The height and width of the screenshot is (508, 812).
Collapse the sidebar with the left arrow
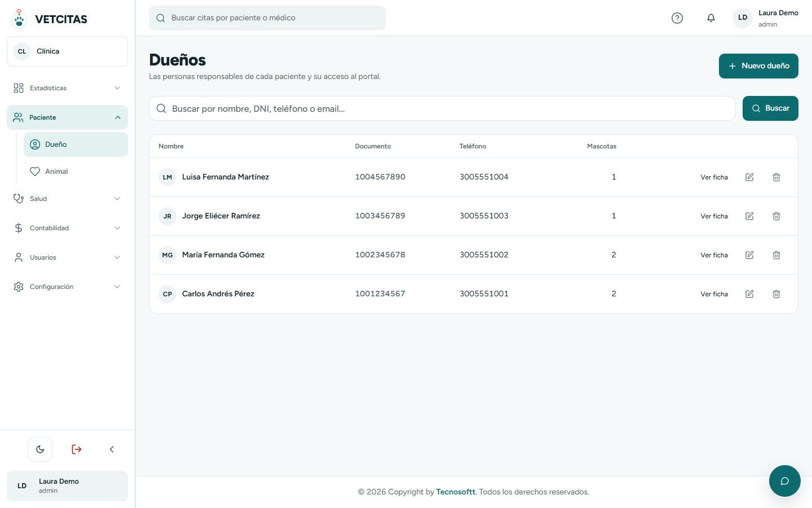click(112, 449)
